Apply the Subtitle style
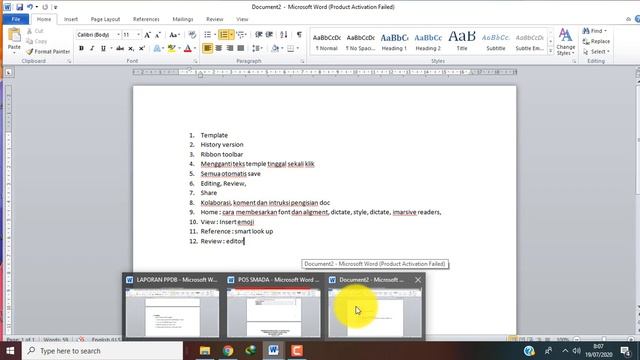Screen dimensions: 640x360 (496, 42)
